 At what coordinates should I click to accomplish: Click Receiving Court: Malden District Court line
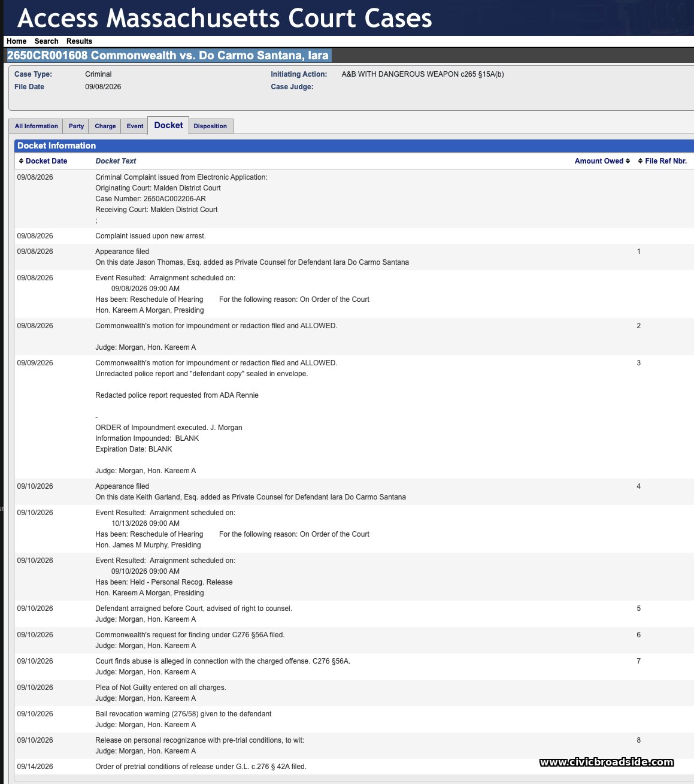pos(156,210)
